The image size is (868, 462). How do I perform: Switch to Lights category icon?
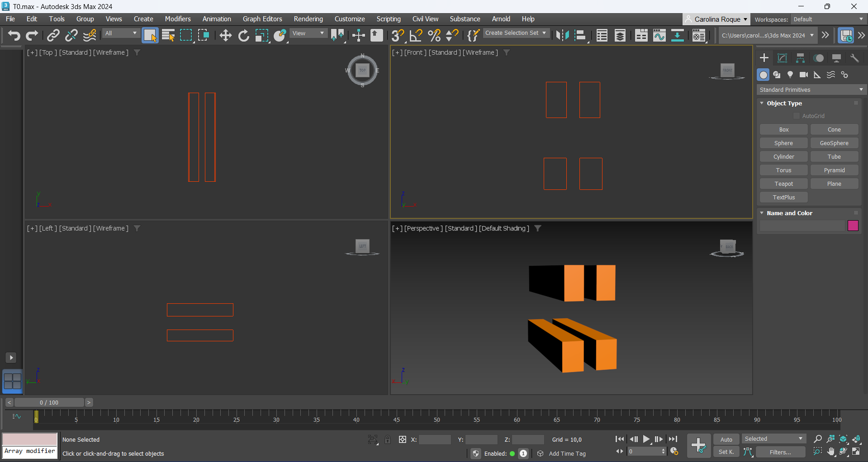[x=790, y=75]
